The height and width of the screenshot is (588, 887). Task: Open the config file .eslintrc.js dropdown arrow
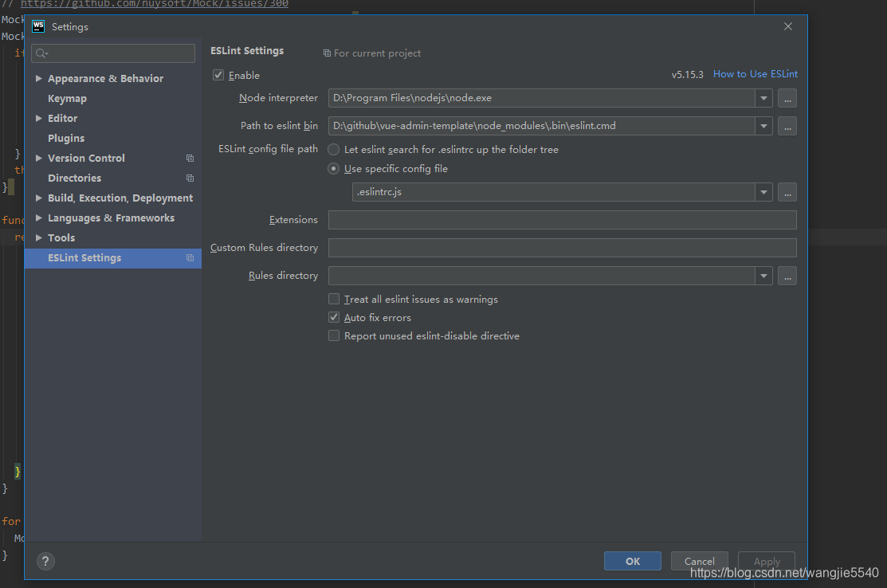[763, 192]
